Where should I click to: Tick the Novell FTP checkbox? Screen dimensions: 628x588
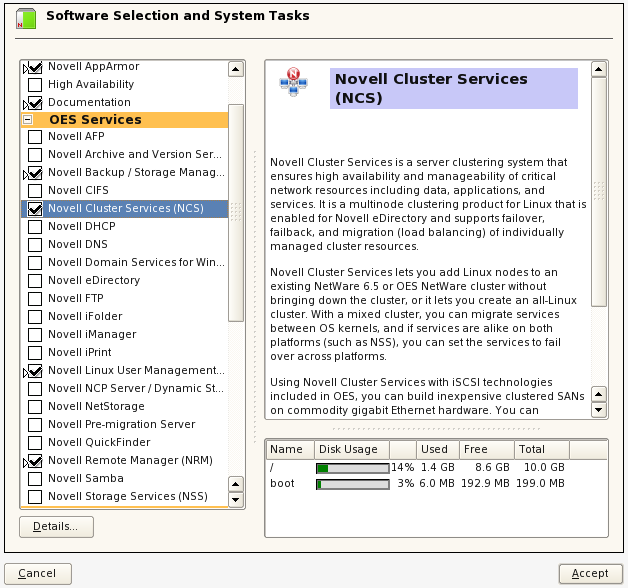point(35,299)
